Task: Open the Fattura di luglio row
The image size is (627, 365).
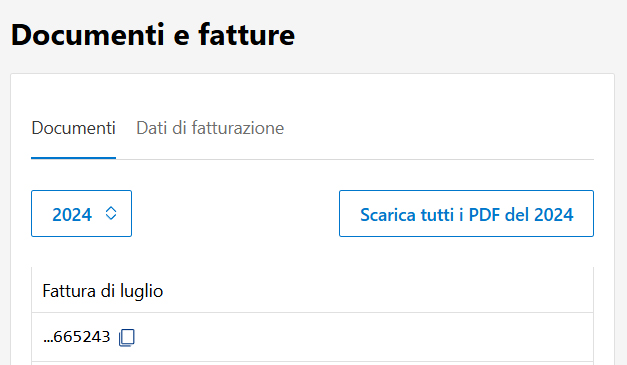Action: tap(312, 291)
